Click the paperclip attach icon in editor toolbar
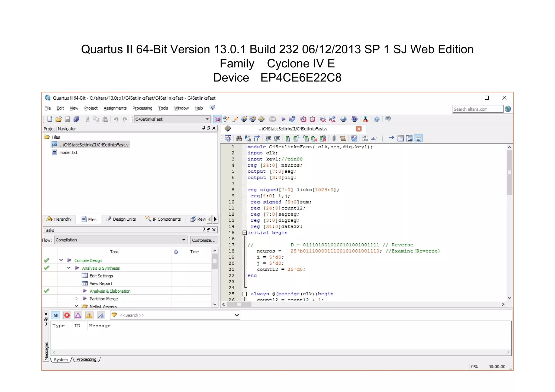Viewport: 555px width, 392px height. 334,139
